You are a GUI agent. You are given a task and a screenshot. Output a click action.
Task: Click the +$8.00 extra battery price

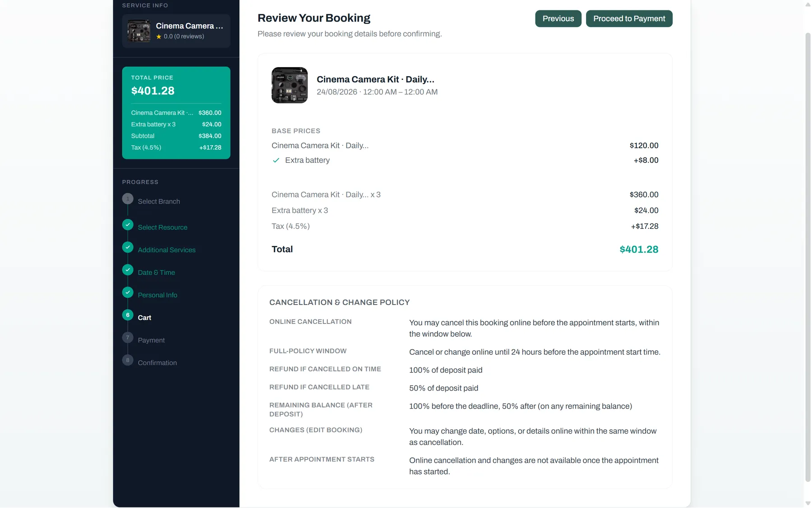[x=646, y=160]
